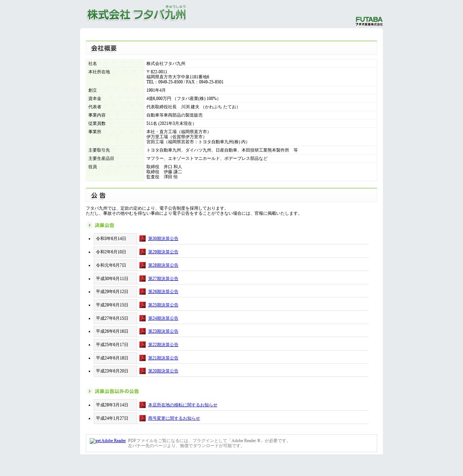Click PDF icon beside 第21期決算公告

(142, 358)
